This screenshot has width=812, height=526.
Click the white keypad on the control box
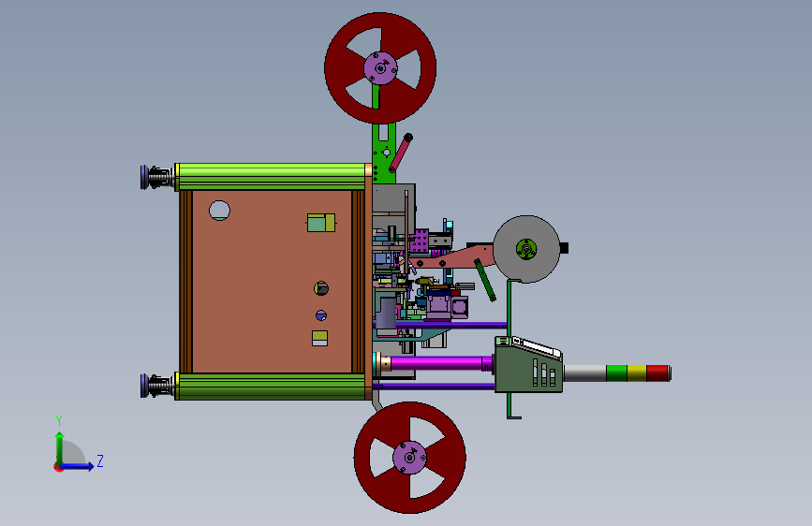coord(536,347)
